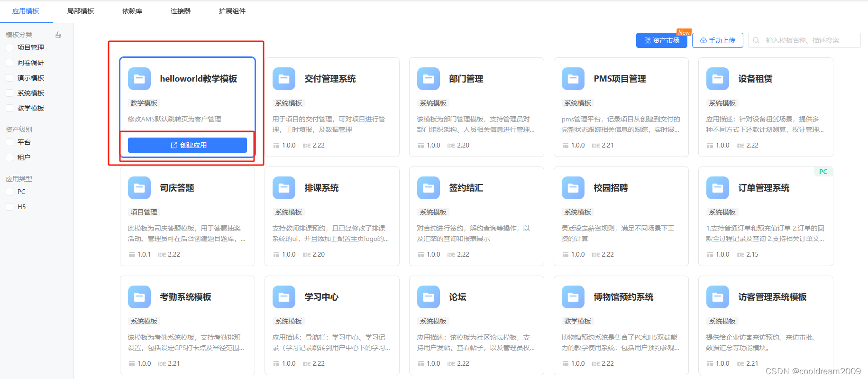Click the 创建应用 button
868x379 pixels.
pos(187,145)
